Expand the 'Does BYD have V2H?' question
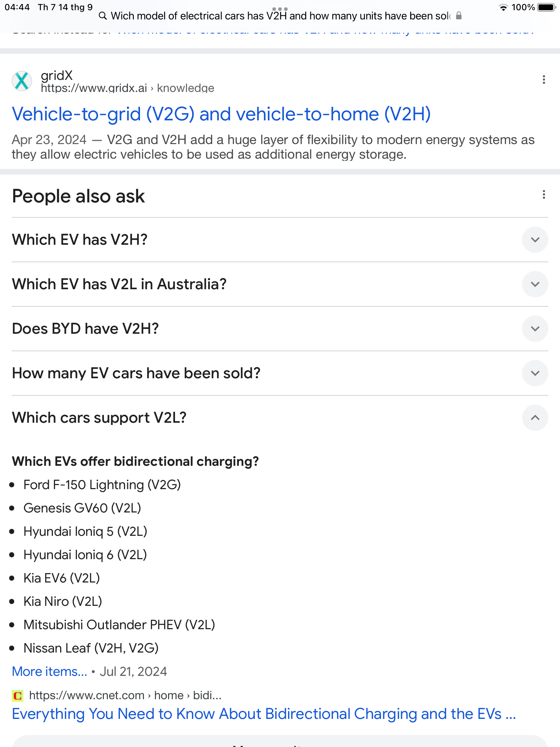The image size is (560, 747). (x=535, y=329)
